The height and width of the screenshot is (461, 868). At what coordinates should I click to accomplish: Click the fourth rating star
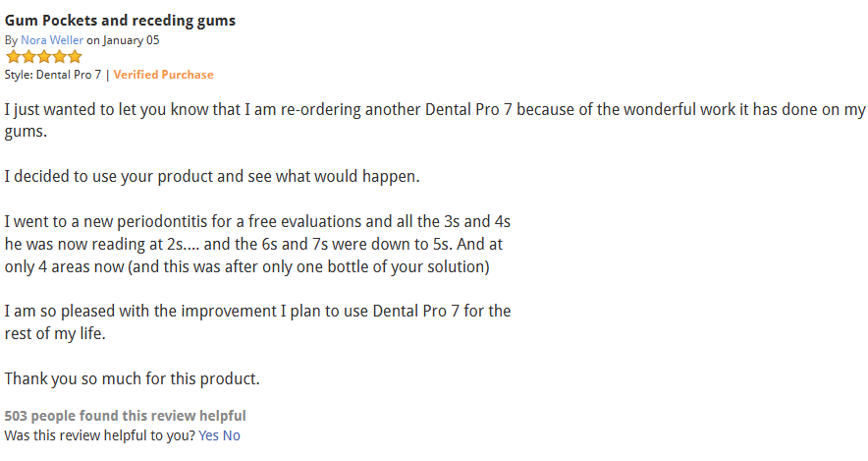point(59,57)
